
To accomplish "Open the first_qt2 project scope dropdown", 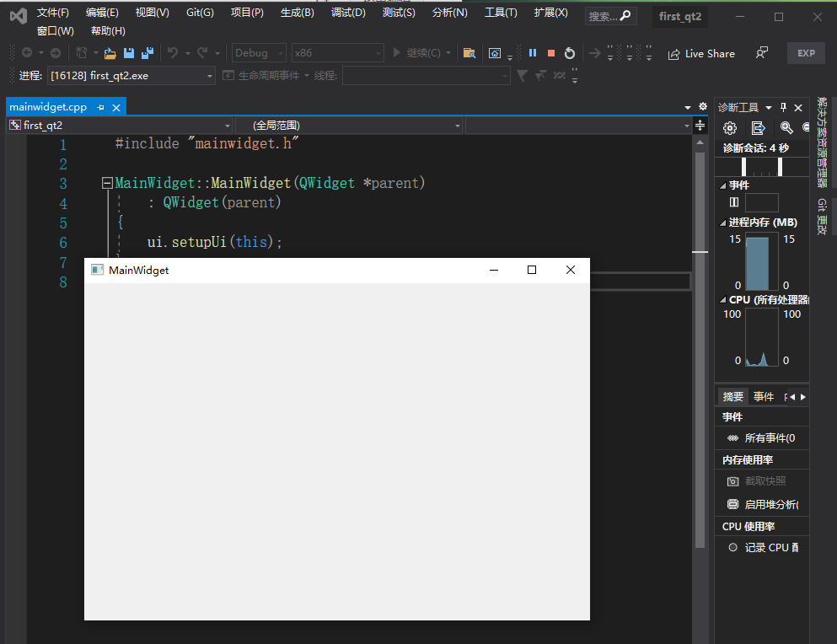I will click(x=120, y=126).
